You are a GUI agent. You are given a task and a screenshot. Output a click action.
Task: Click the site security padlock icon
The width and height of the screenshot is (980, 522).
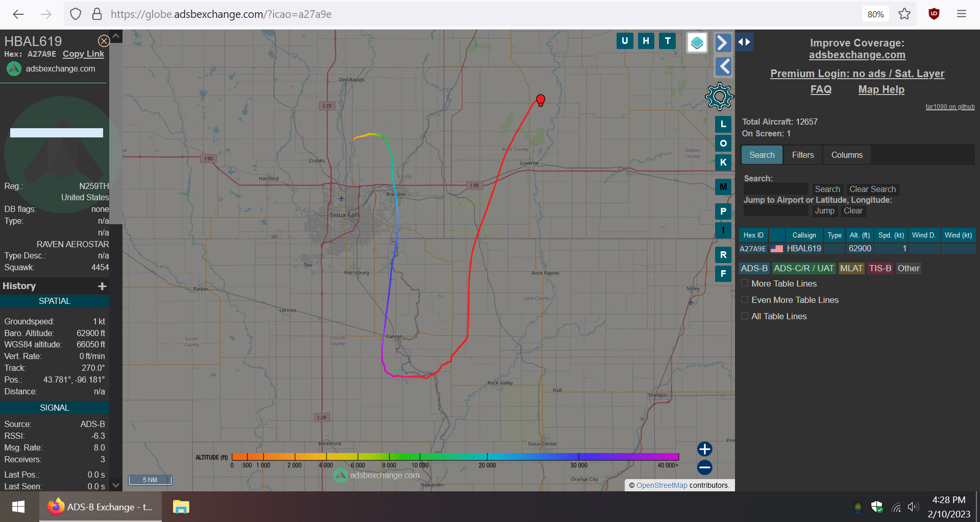[97, 14]
